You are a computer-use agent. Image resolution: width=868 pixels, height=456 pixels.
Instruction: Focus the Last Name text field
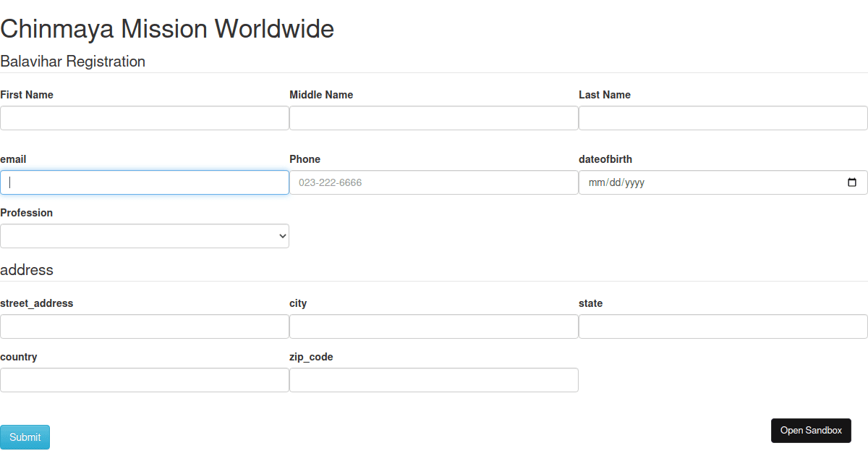(723, 117)
